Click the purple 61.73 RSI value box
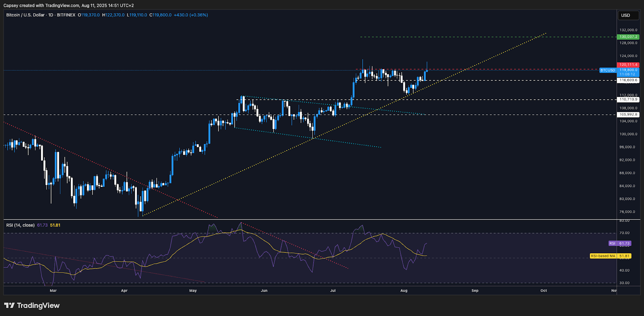The image size is (644, 316). 625,244
